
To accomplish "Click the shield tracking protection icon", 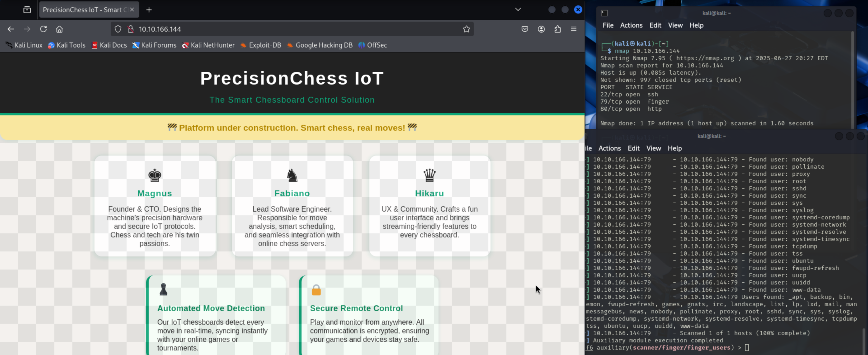I will coord(118,29).
